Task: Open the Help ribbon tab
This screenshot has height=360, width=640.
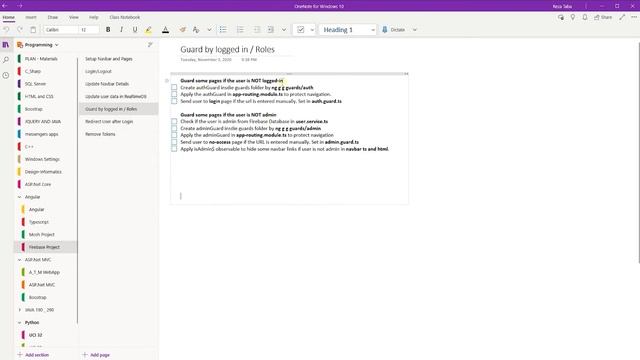Action: pyautogui.click(x=93, y=17)
